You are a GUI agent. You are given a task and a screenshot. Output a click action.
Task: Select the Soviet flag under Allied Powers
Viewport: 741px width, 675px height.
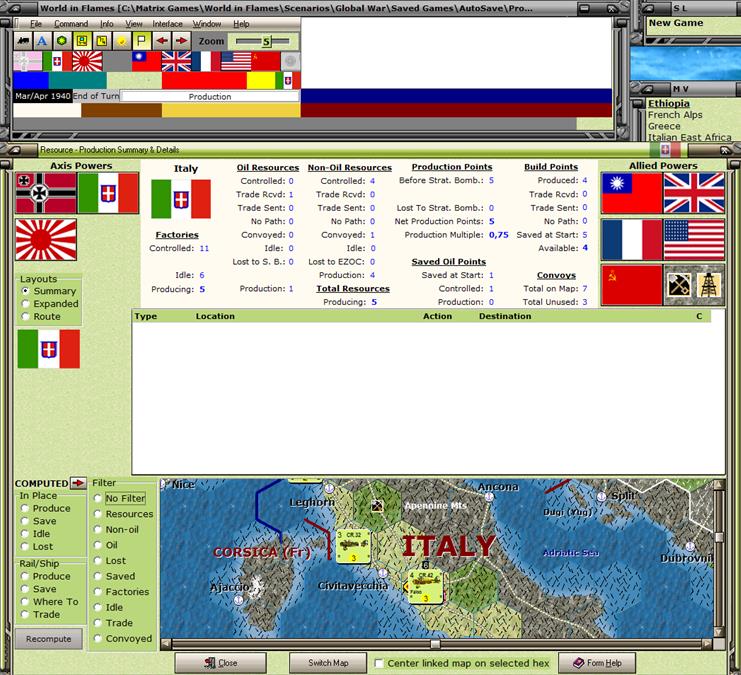(x=631, y=285)
